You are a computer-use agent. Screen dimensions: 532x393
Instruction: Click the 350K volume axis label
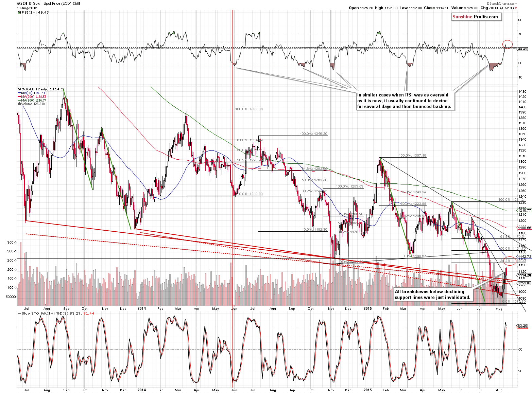point(12,243)
